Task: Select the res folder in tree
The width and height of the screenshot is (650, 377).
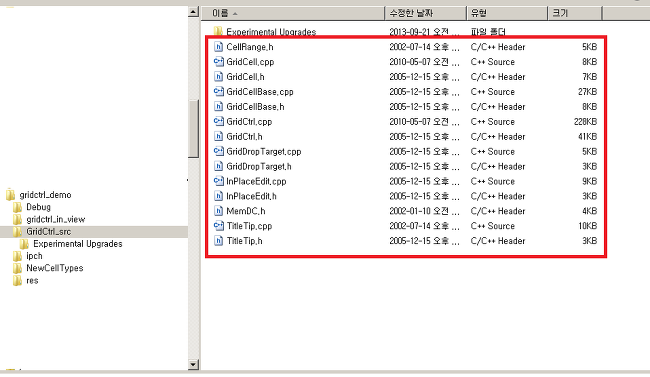Action: (32, 280)
